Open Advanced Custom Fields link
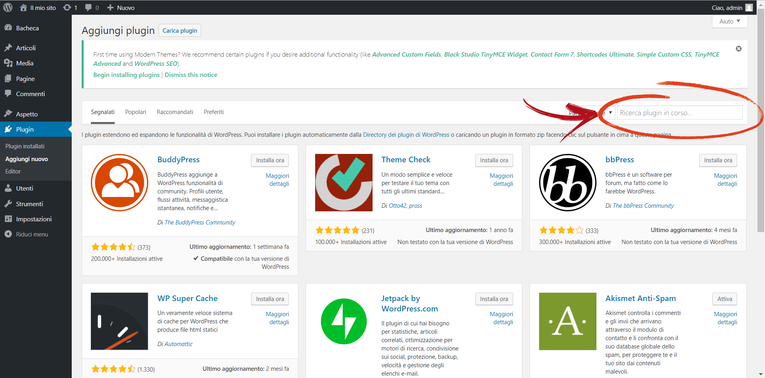This screenshot has width=765, height=378. (407, 55)
